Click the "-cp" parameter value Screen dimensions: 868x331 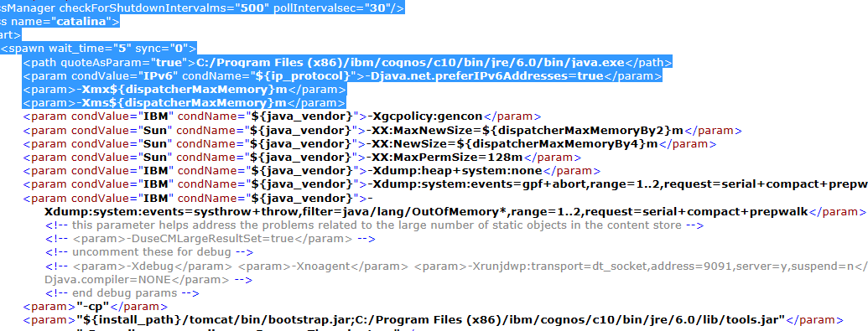[93, 307]
